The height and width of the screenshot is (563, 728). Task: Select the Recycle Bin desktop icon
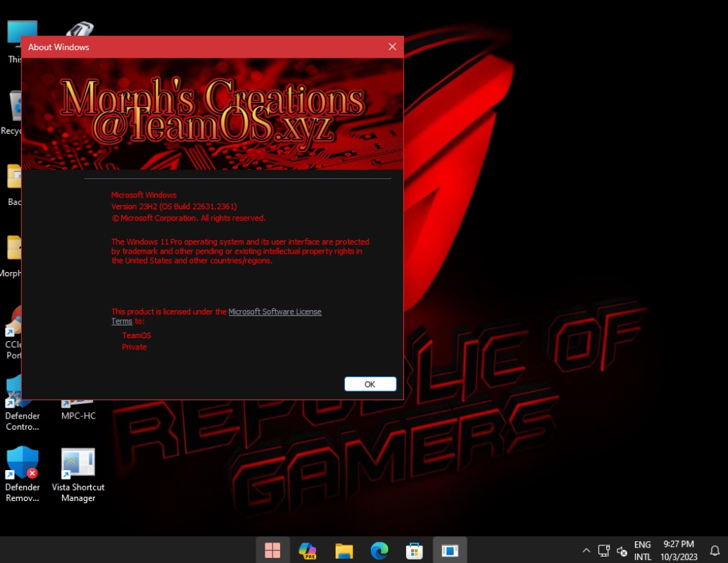coord(12,113)
